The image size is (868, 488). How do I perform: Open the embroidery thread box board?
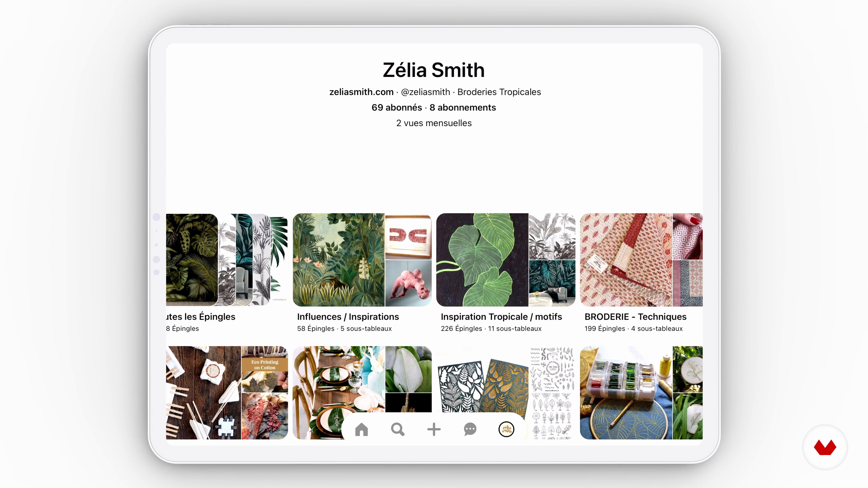[x=641, y=392]
